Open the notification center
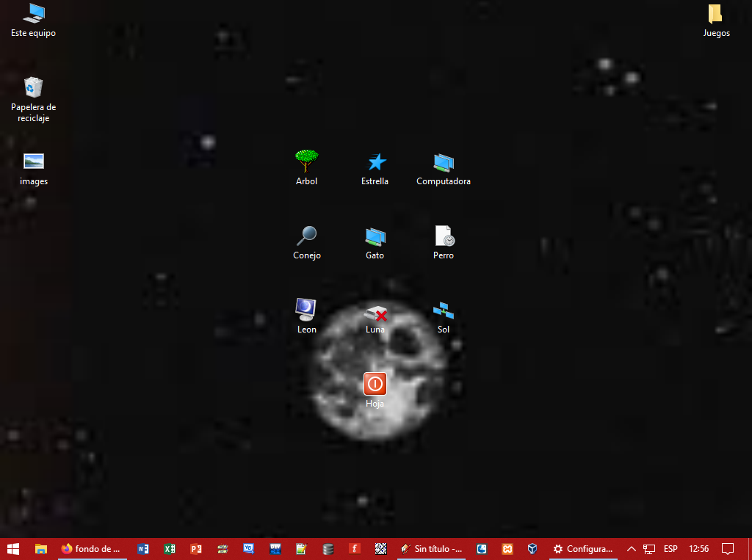The width and height of the screenshot is (752, 560). click(x=728, y=548)
